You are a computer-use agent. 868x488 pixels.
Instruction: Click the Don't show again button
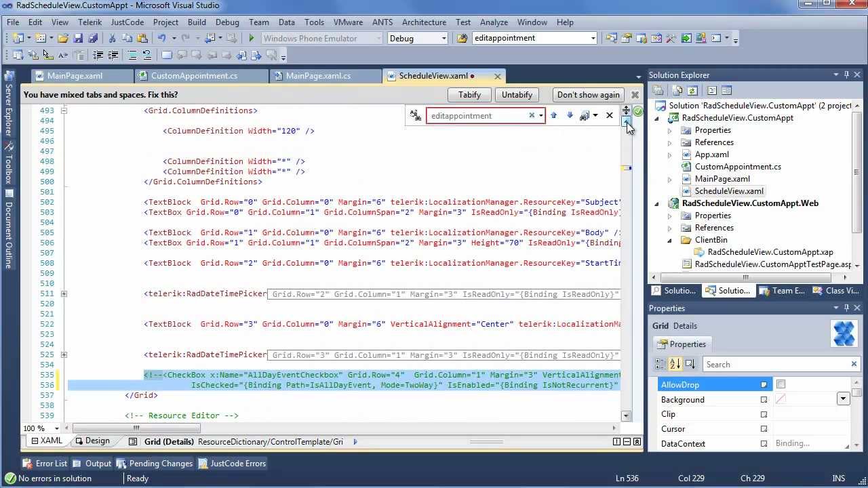588,95
